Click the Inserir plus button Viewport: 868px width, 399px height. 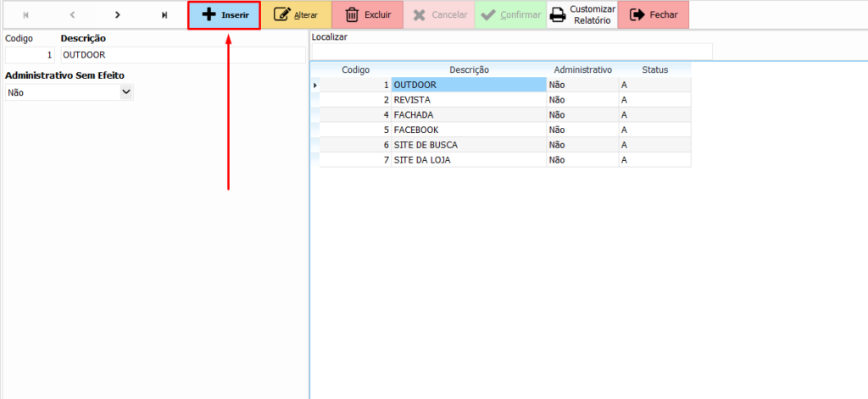click(x=224, y=15)
